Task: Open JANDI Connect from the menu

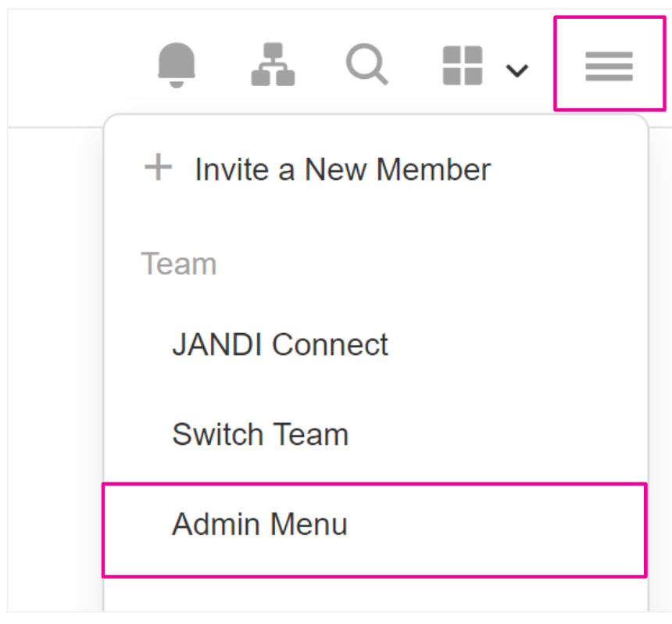Action: (x=280, y=345)
